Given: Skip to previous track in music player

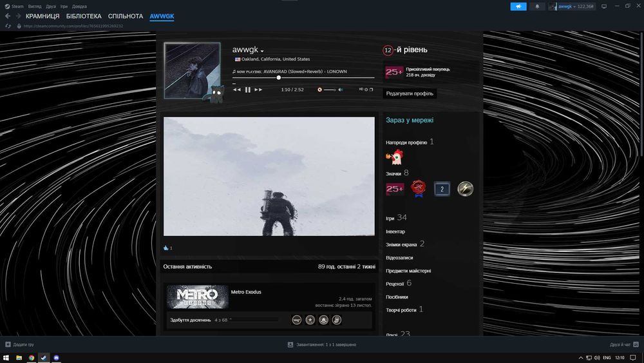Looking at the screenshot, I should click(237, 90).
